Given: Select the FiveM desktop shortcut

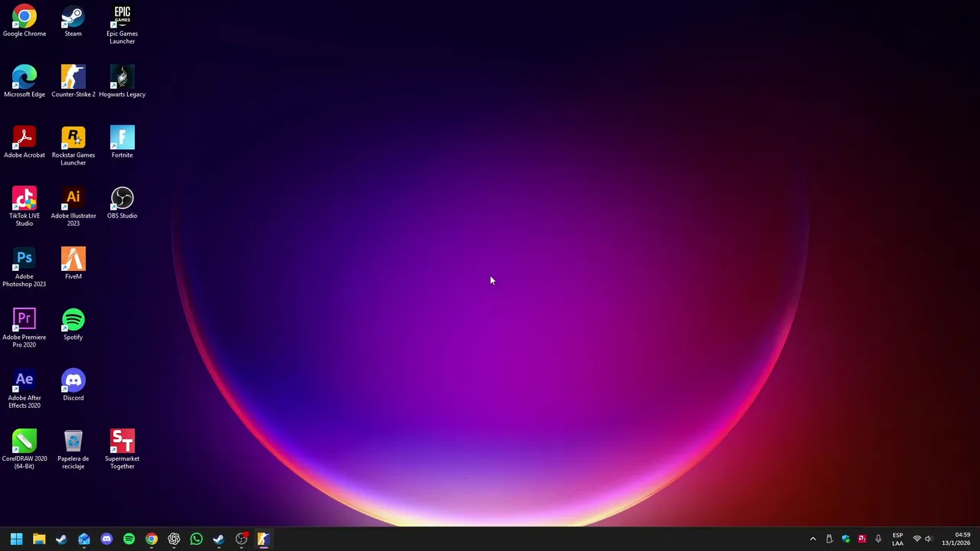Looking at the screenshot, I should point(73,264).
